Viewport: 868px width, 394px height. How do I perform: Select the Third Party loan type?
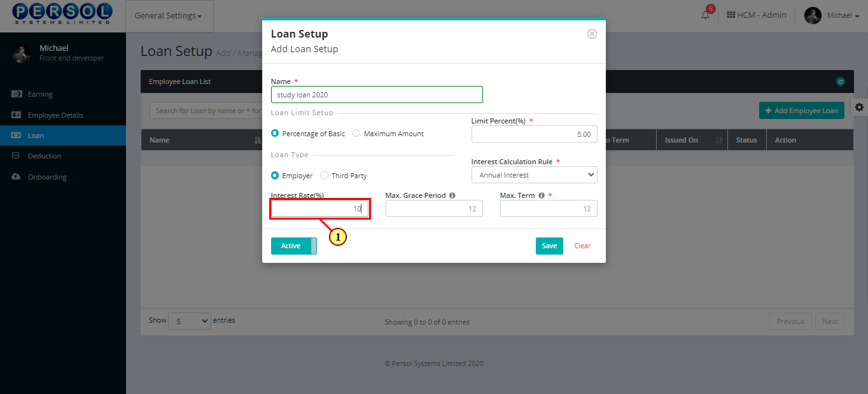click(325, 176)
